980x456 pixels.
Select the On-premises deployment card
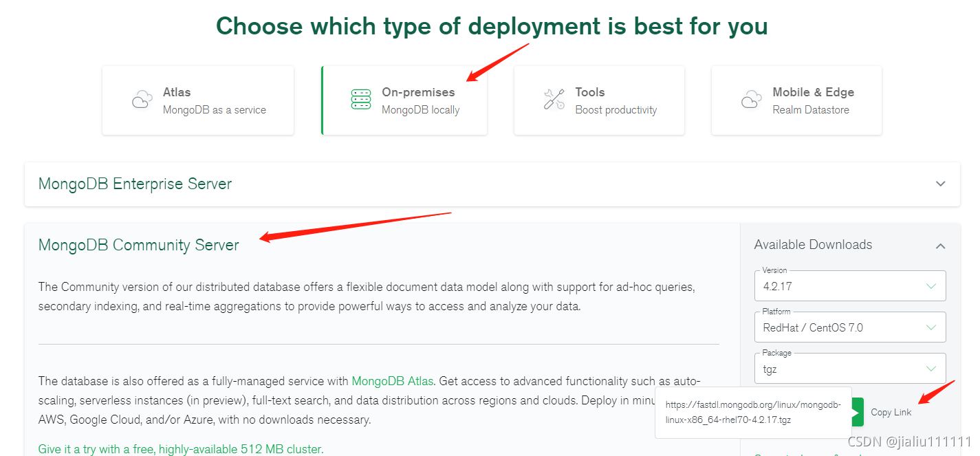(404, 100)
